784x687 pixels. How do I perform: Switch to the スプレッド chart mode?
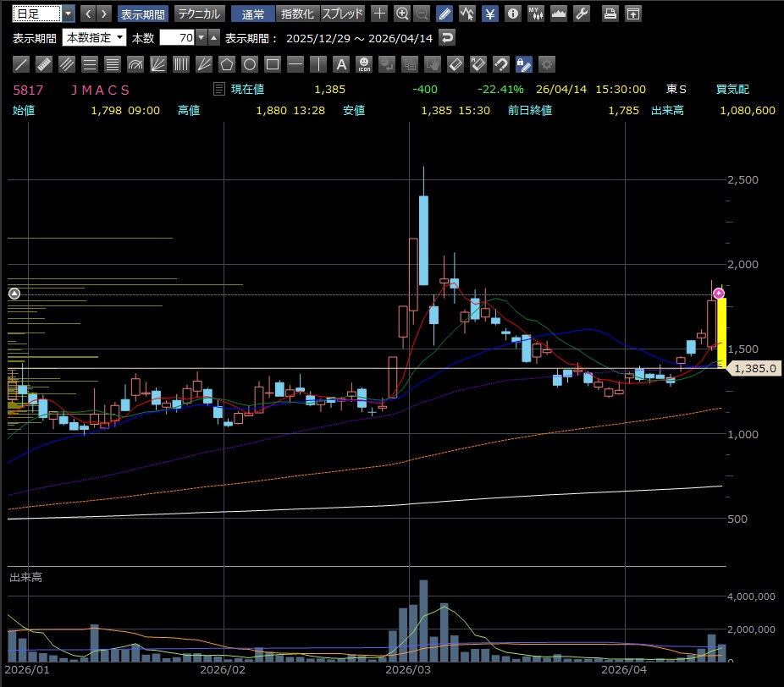[x=343, y=14]
